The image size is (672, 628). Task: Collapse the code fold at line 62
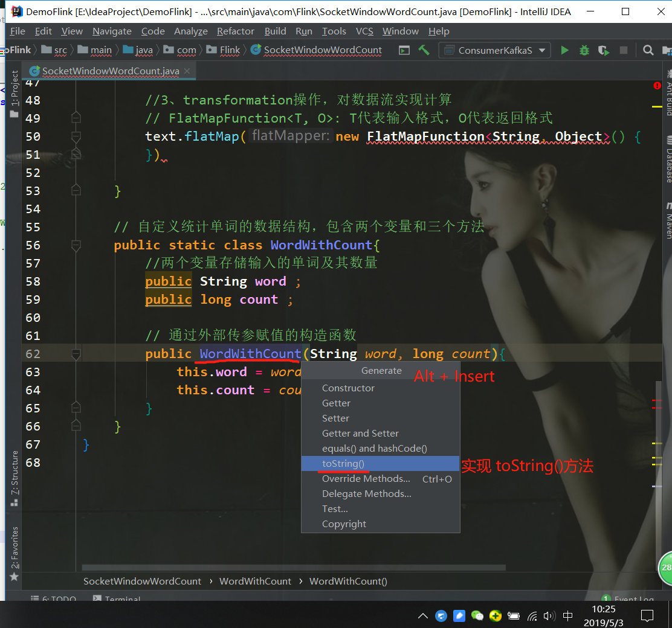point(76,354)
